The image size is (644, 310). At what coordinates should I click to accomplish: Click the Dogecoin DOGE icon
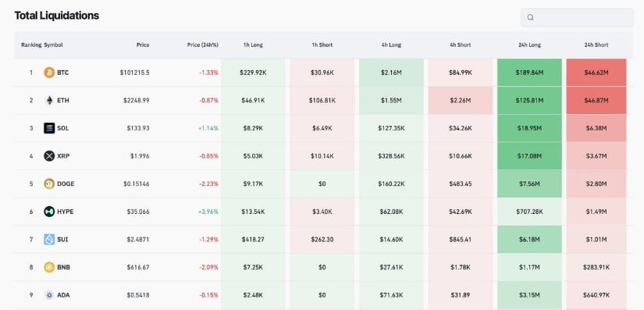(x=49, y=184)
